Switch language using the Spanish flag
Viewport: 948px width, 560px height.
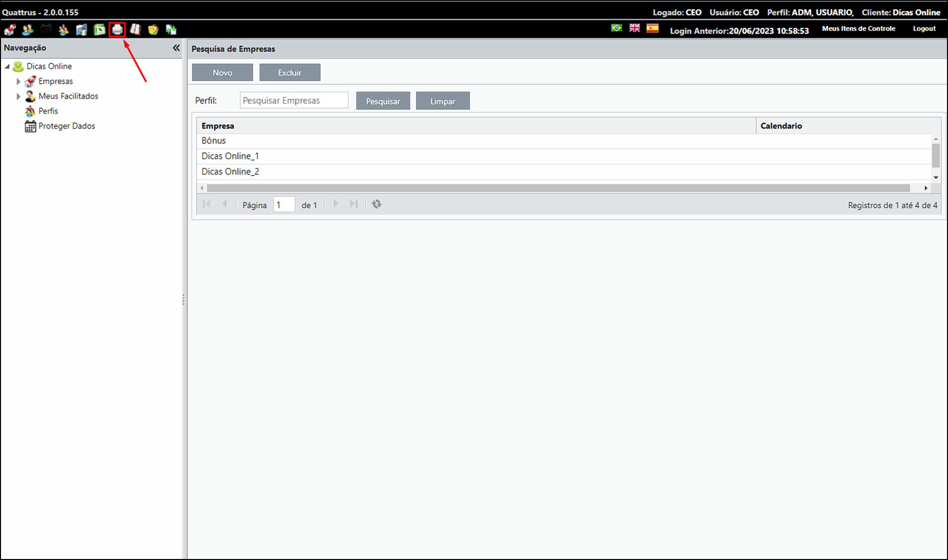coord(652,28)
